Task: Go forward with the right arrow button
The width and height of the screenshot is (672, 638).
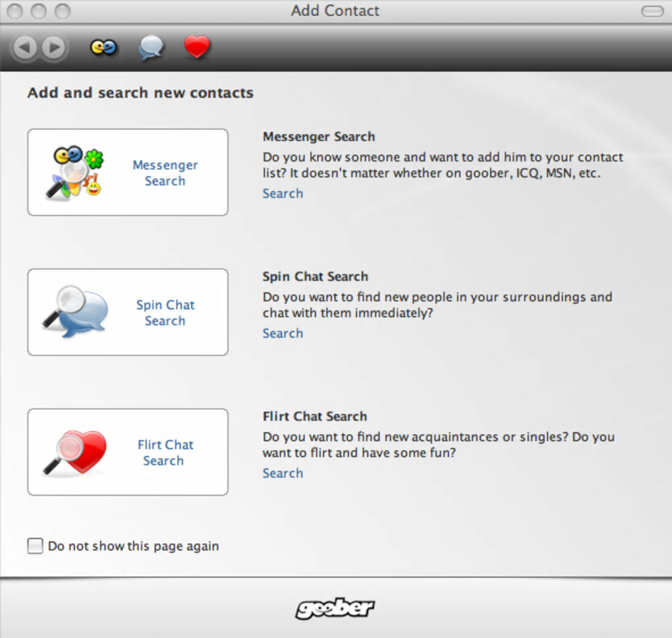Action: point(53,47)
